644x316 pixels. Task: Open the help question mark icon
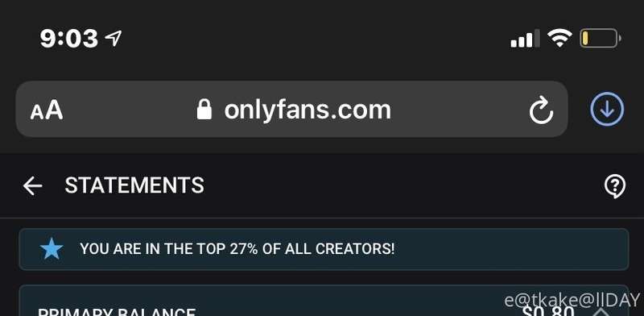[x=615, y=186]
